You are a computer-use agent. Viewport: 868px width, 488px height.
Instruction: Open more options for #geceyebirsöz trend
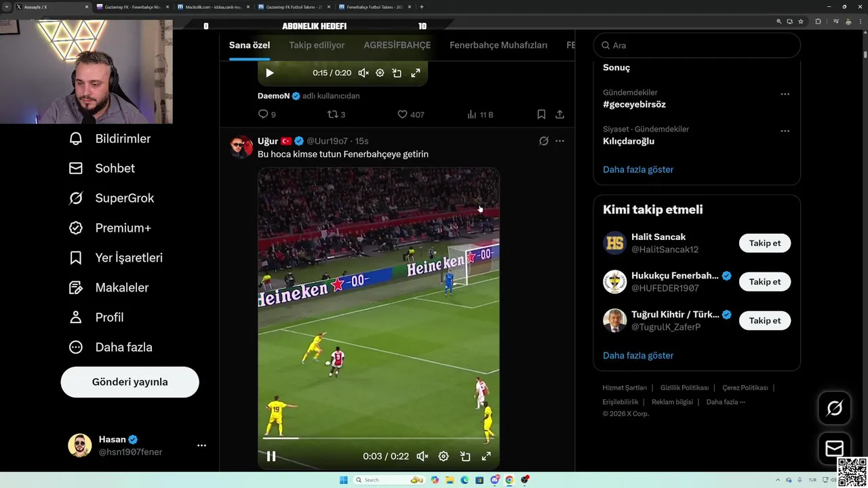785,94
